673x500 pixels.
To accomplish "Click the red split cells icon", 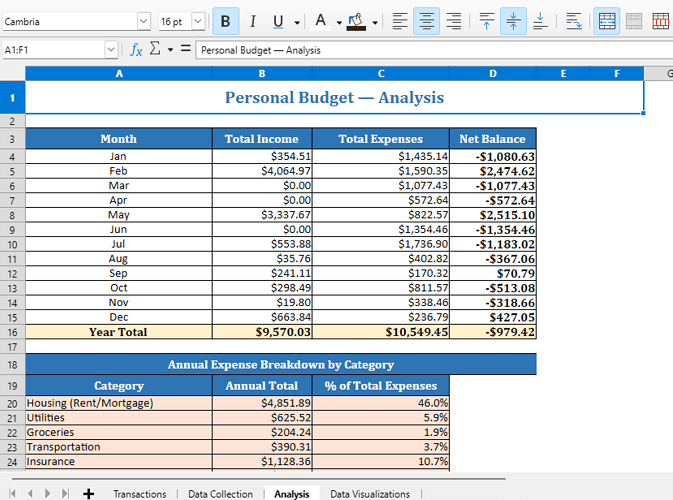I will (661, 21).
